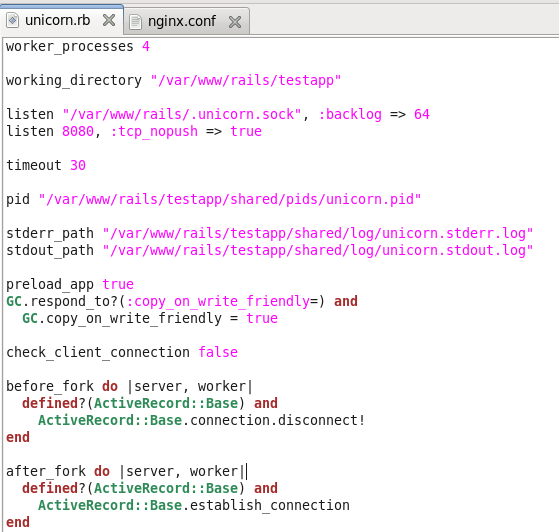Place cursor on worker_processes line
Screen dimensions: 559x532
[x=78, y=47]
